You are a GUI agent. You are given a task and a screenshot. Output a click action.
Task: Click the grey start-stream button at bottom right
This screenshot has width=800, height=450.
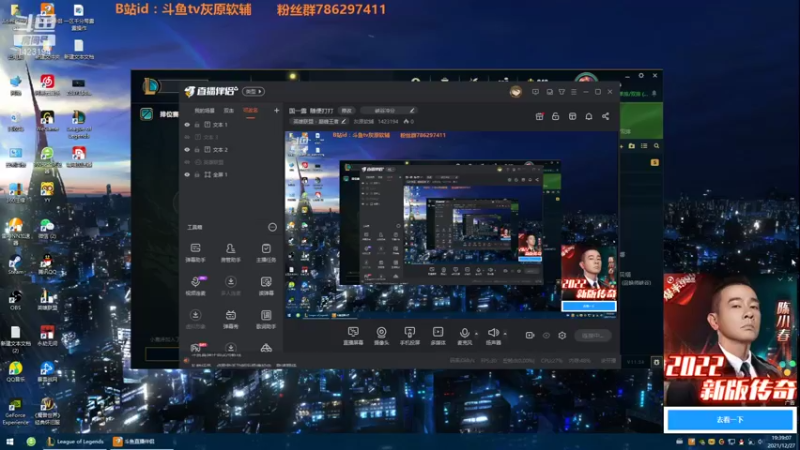coord(592,335)
